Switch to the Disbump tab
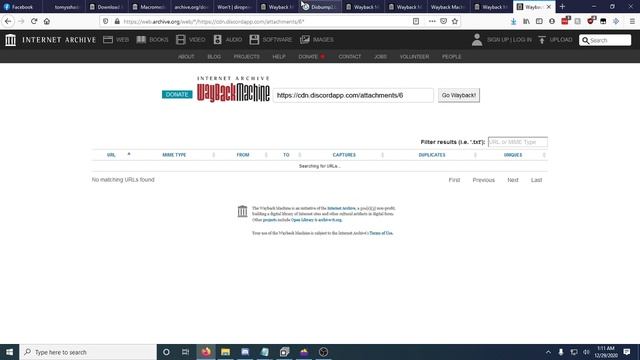 tap(320, 7)
